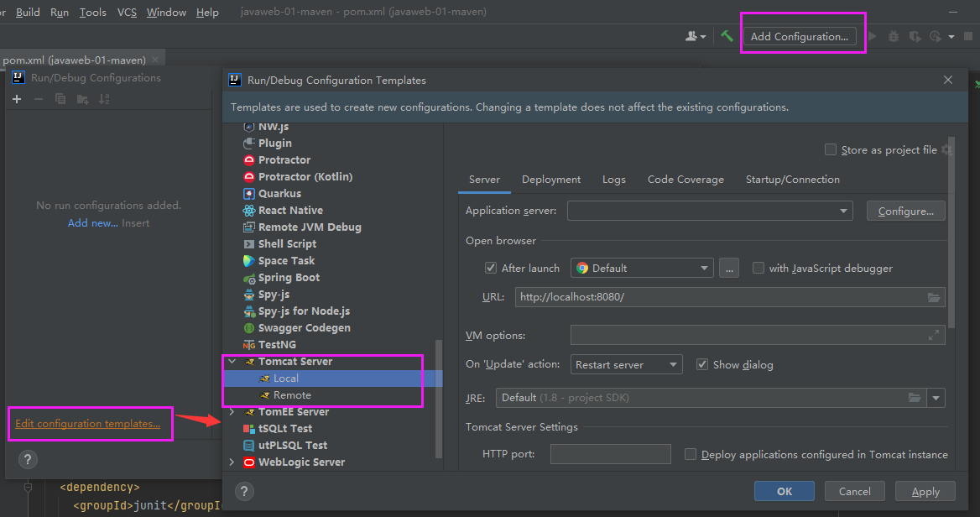The image size is (980, 517).
Task: Switch to the Server tab
Action: click(484, 180)
